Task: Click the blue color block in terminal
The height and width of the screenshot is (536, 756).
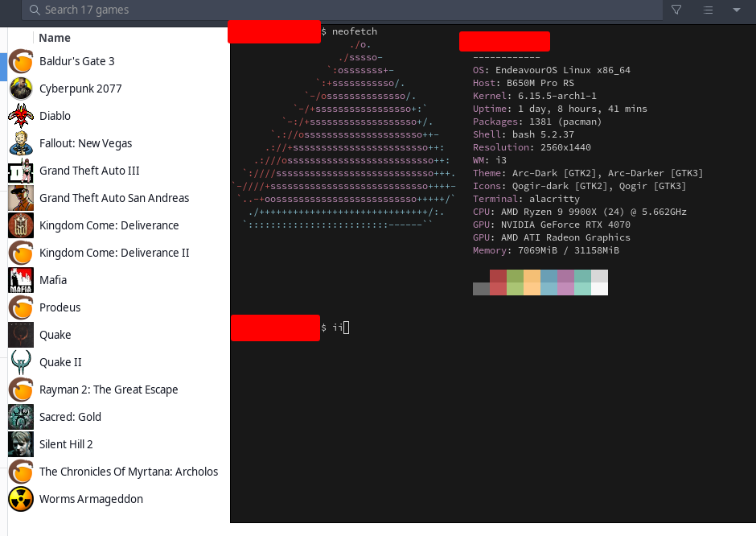Action: [549, 282]
